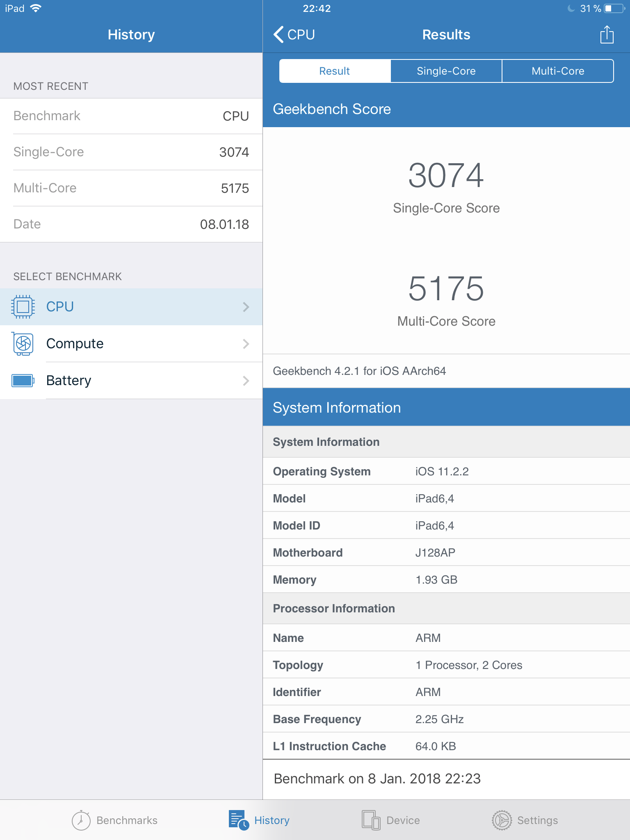Open the History tab icon
This screenshot has height=840, width=630.
click(239, 820)
